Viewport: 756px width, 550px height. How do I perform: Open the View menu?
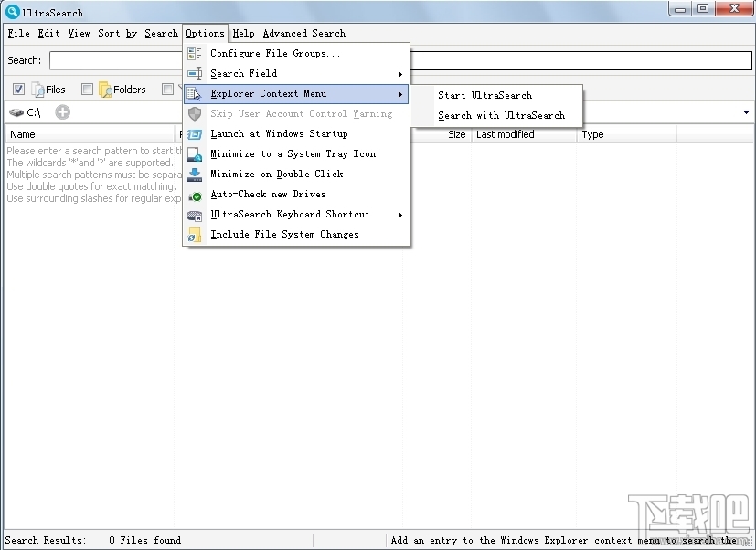[79, 33]
